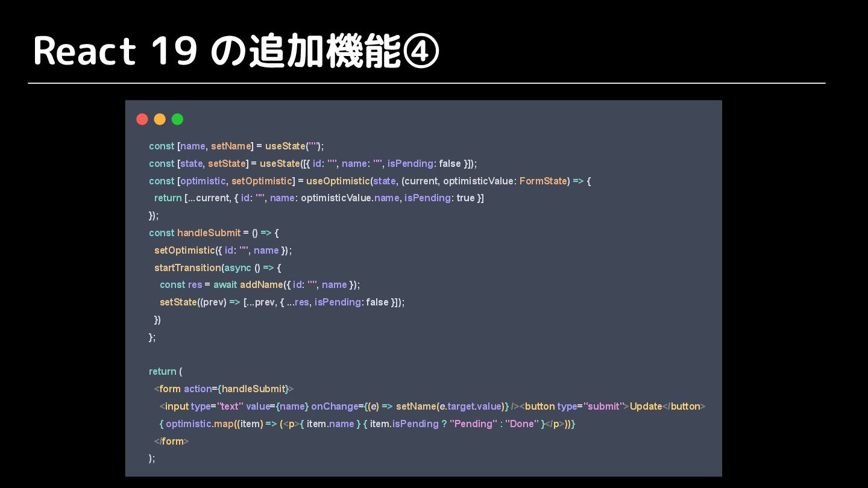Click the "onChange" attribute
The width and height of the screenshot is (868, 488).
pyautogui.click(x=335, y=407)
